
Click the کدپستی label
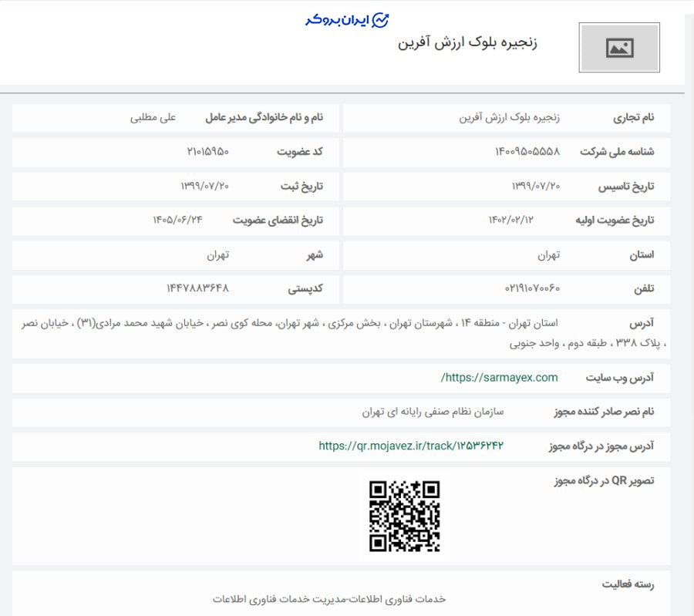[305, 289]
